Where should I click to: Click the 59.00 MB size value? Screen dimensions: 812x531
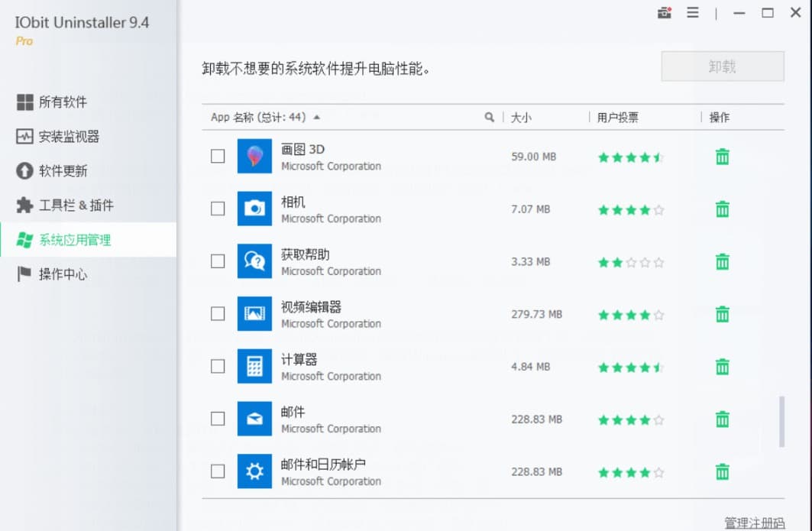pyautogui.click(x=533, y=157)
